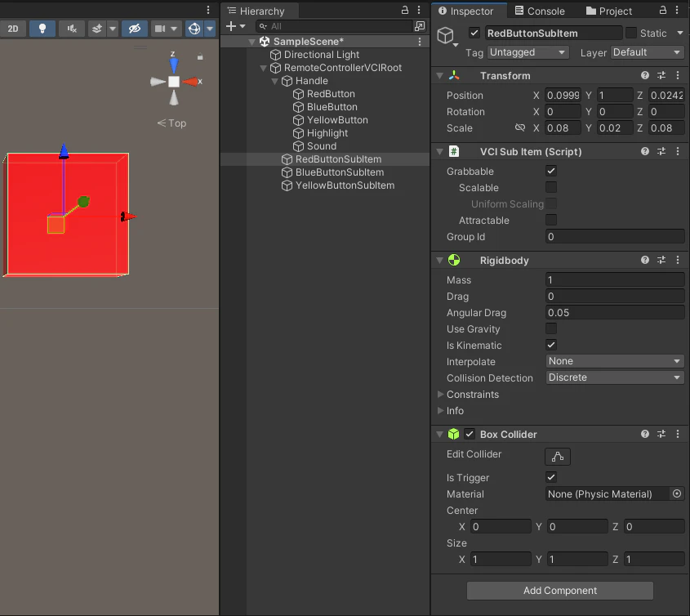Disable the Is Trigger checkbox
The height and width of the screenshot is (616, 690).
551,477
